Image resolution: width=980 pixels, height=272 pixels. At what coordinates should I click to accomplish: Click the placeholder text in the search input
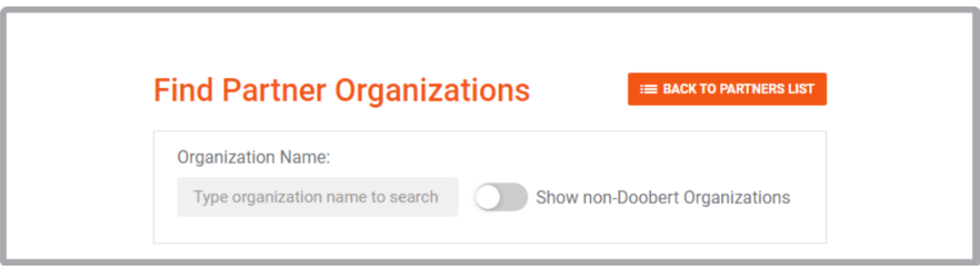tap(316, 197)
